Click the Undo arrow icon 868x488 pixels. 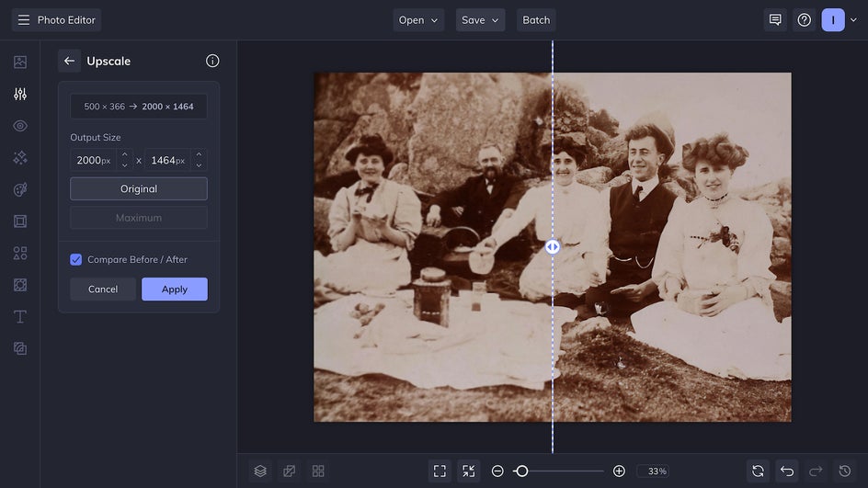(x=786, y=471)
